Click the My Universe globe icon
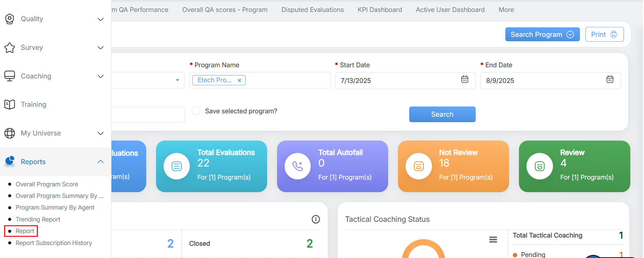 [x=10, y=133]
